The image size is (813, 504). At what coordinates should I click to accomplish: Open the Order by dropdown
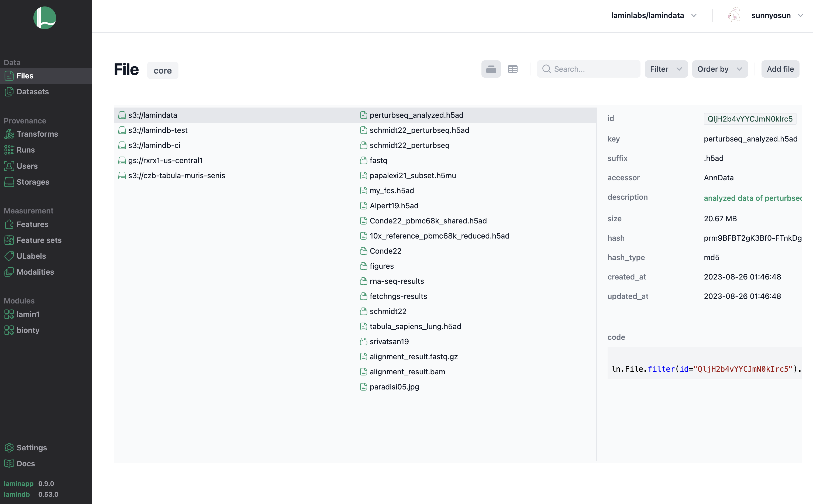pos(720,69)
